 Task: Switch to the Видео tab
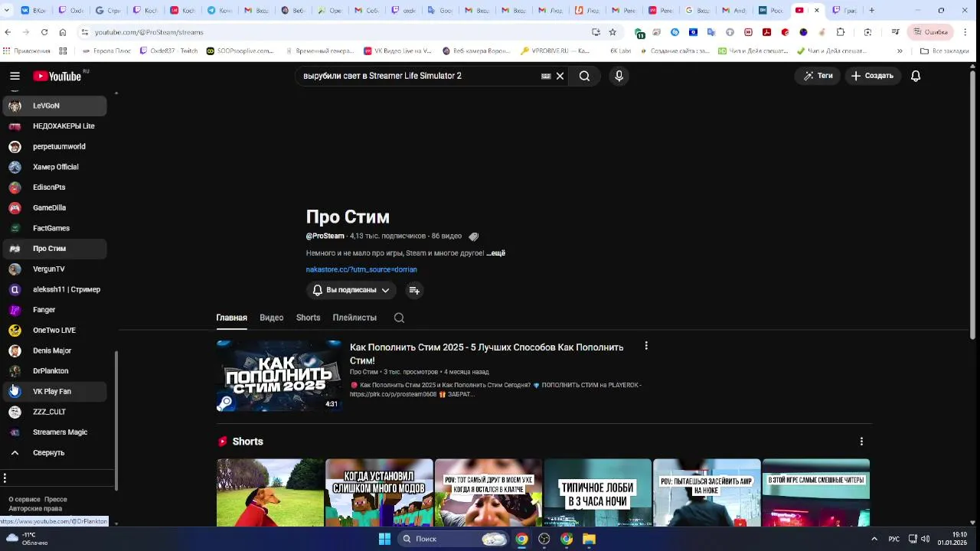[271, 318]
